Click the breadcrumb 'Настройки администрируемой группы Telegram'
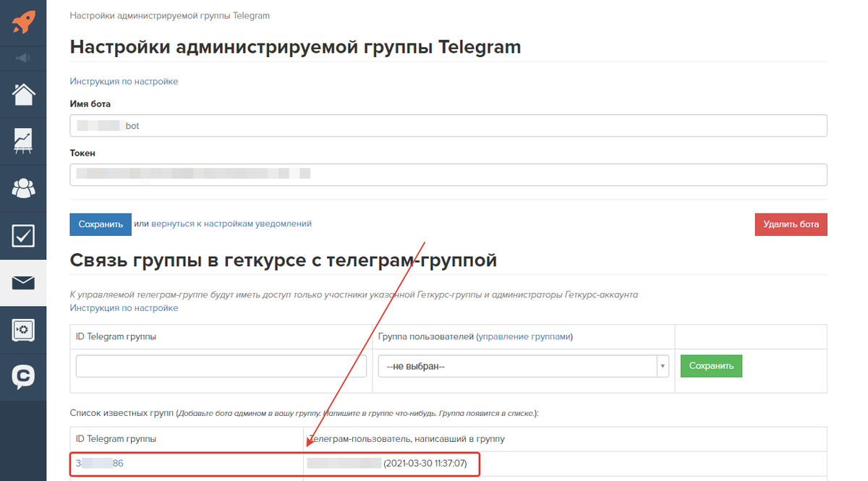The height and width of the screenshot is (481, 868). (170, 15)
